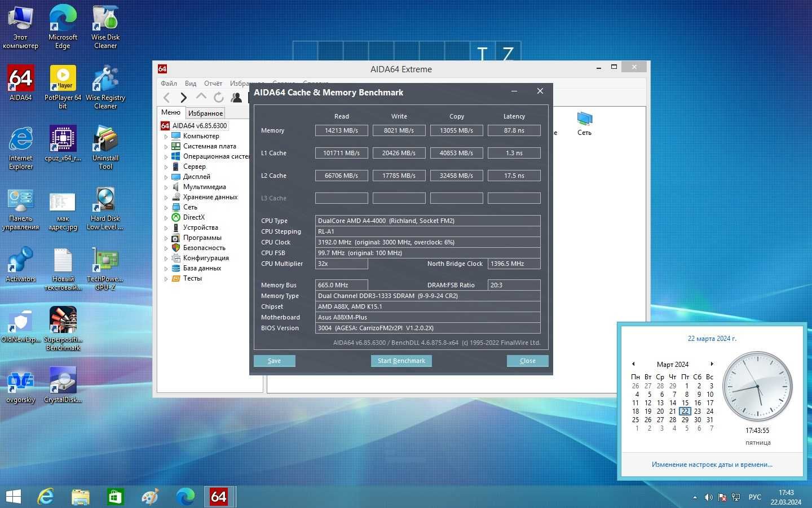Go to next month in calendar

(712, 364)
